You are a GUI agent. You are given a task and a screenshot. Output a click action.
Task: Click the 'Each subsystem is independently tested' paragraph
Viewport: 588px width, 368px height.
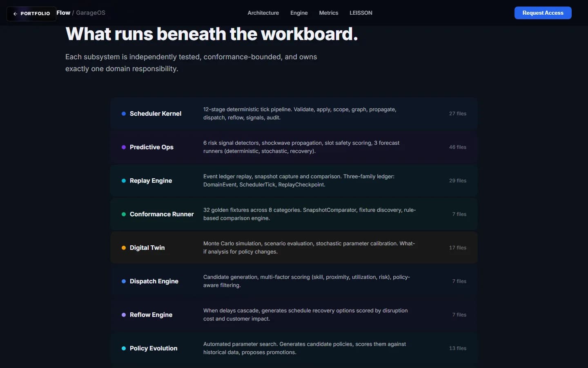(x=191, y=63)
